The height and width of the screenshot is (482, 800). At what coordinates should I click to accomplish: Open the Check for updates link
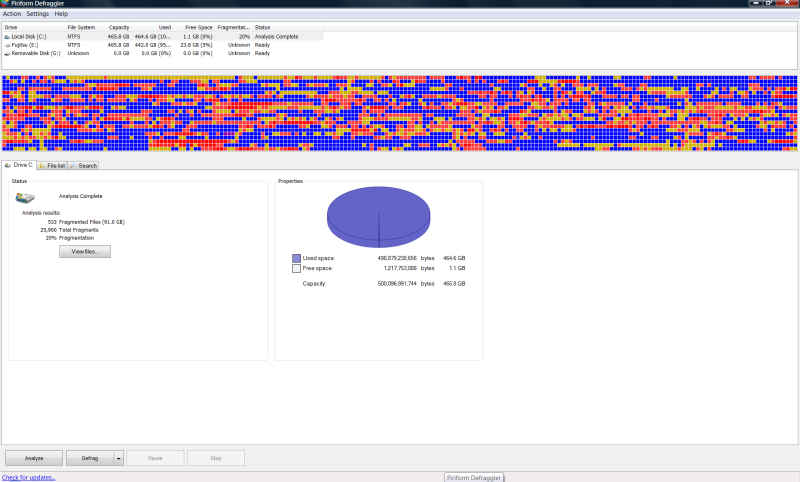pos(29,478)
